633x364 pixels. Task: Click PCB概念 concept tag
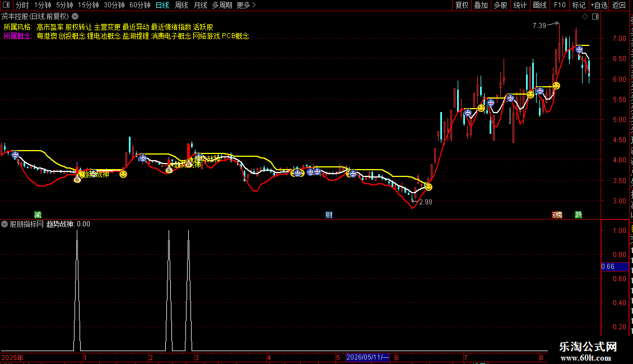pyautogui.click(x=235, y=36)
